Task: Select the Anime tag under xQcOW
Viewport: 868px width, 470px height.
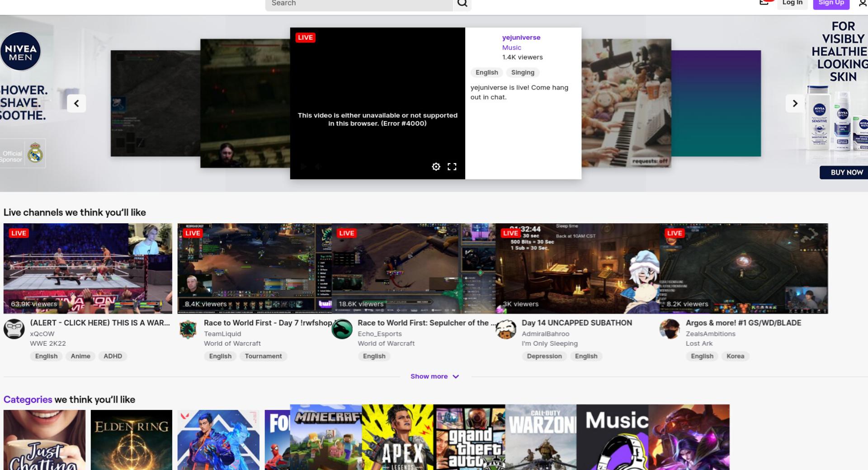Action: [x=80, y=356]
